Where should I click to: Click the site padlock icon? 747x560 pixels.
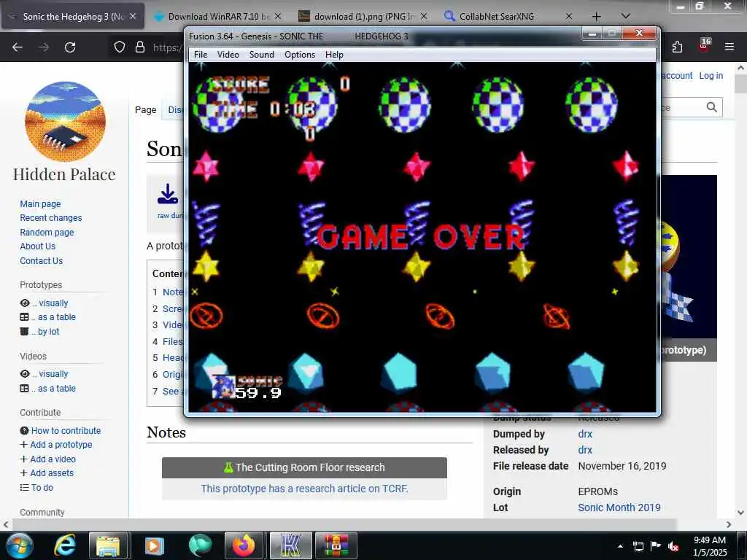point(139,47)
